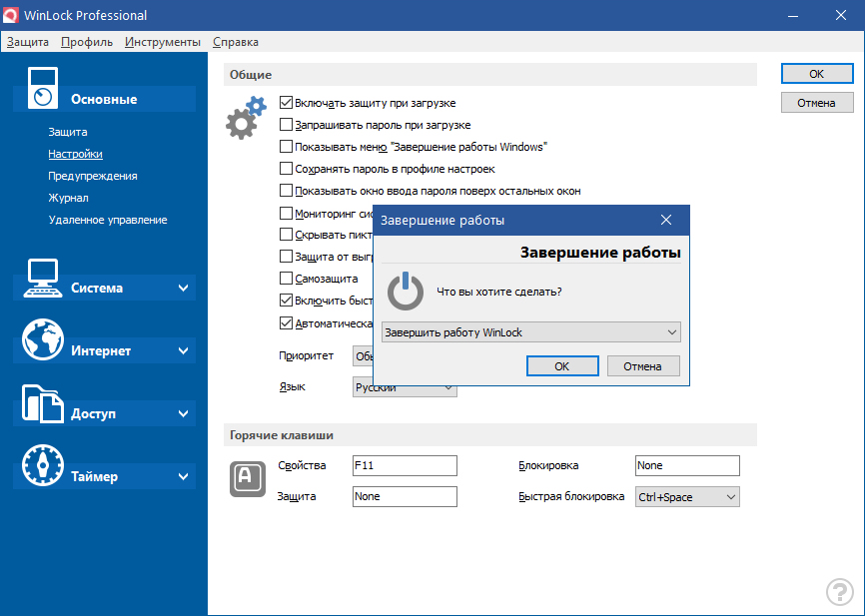Click the Система computer monitor icon

click(x=42, y=278)
